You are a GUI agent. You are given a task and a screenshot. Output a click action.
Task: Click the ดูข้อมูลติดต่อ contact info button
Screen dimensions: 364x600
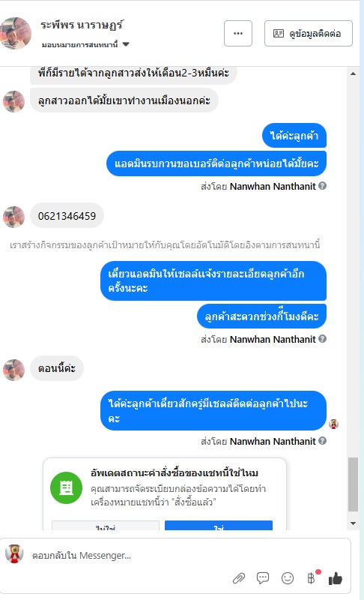309,33
